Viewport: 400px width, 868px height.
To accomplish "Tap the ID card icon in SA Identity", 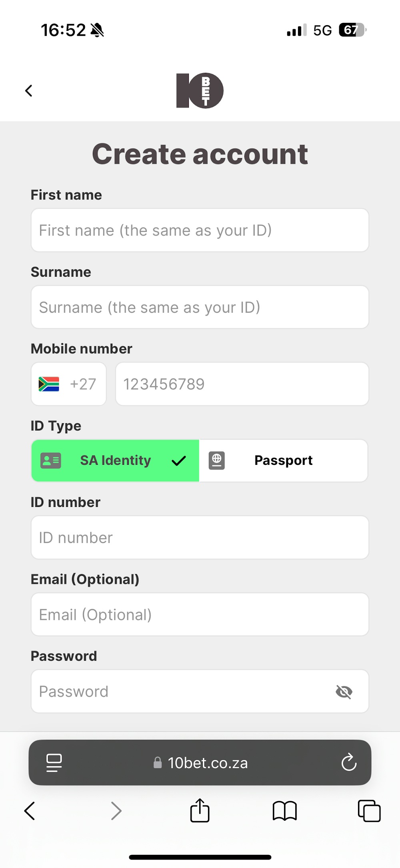I will click(x=51, y=460).
